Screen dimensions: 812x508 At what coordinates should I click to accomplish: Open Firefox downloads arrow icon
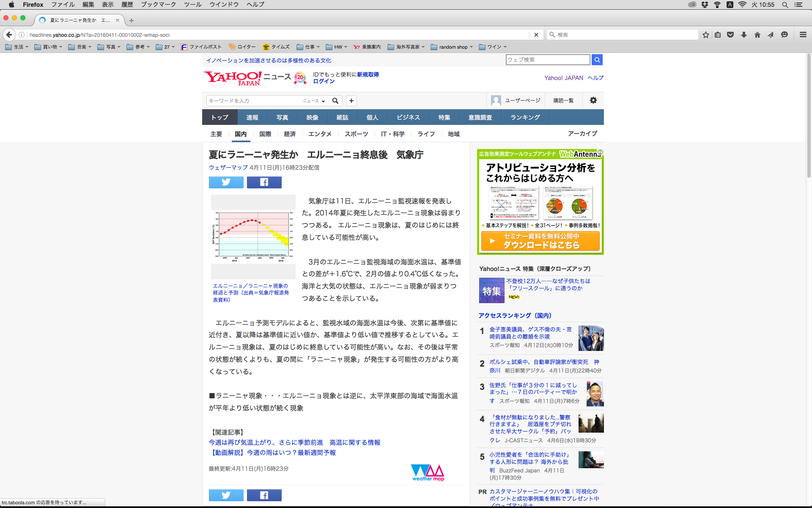click(x=743, y=35)
